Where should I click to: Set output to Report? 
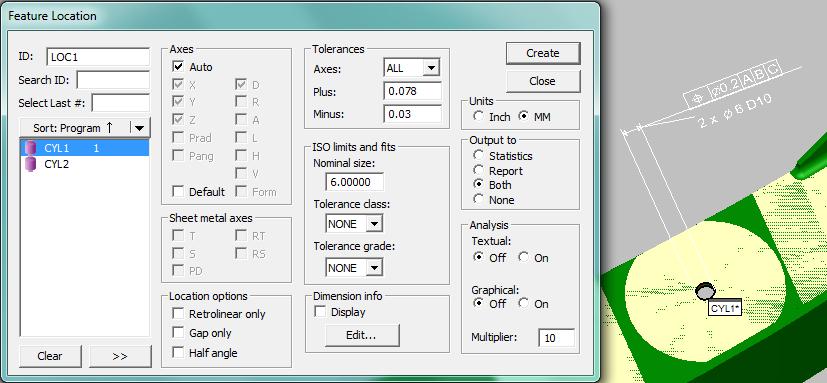pos(478,170)
